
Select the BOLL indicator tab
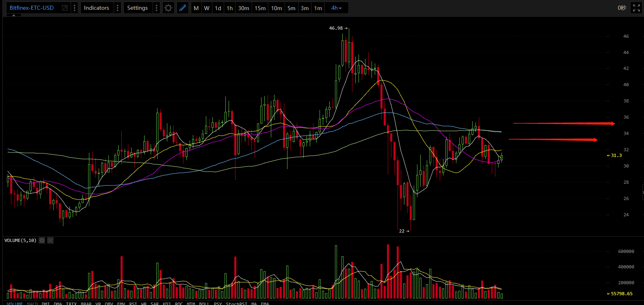pos(204,303)
